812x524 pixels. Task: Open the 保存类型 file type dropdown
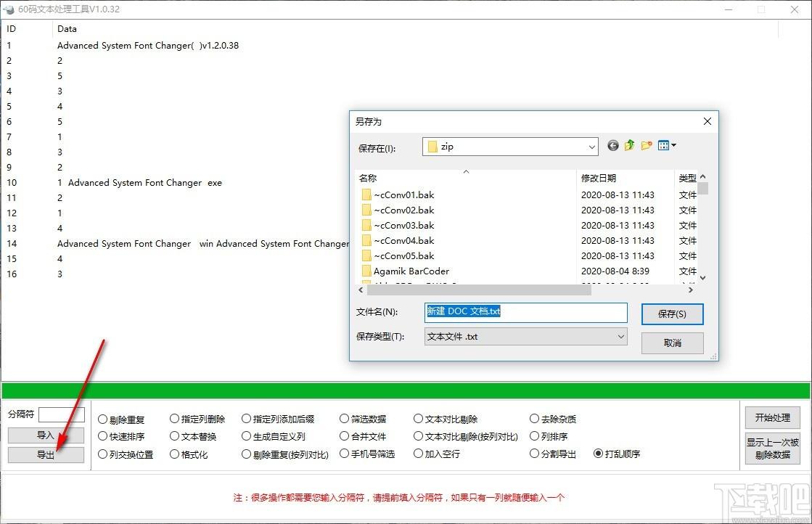620,336
